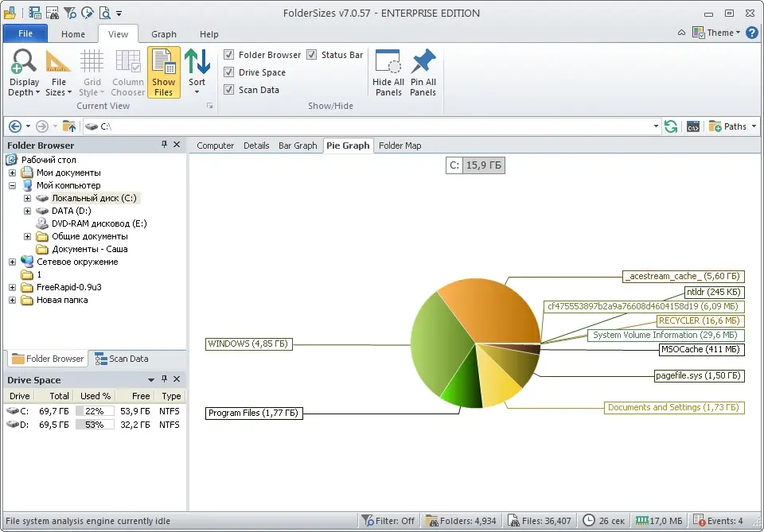Uncheck the Folder Browser checkbox
764x532 pixels.
[x=228, y=55]
